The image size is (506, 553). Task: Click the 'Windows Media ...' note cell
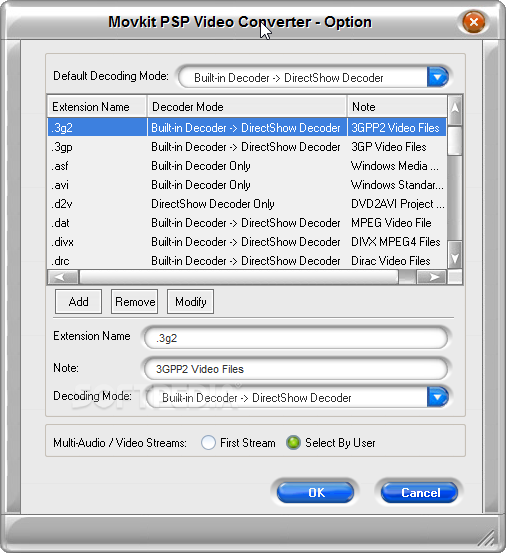click(395, 166)
